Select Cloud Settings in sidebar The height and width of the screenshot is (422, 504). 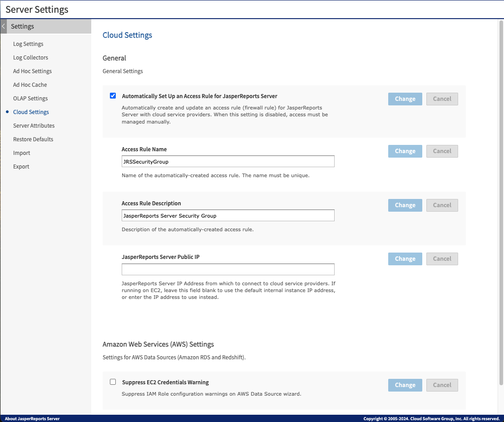tap(31, 112)
